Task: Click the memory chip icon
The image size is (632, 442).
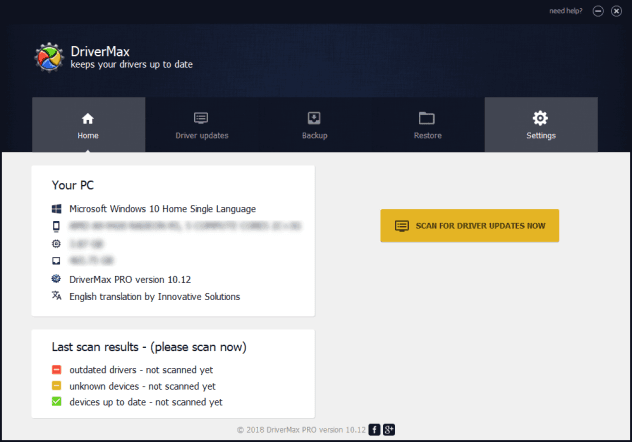Action: [x=56, y=244]
